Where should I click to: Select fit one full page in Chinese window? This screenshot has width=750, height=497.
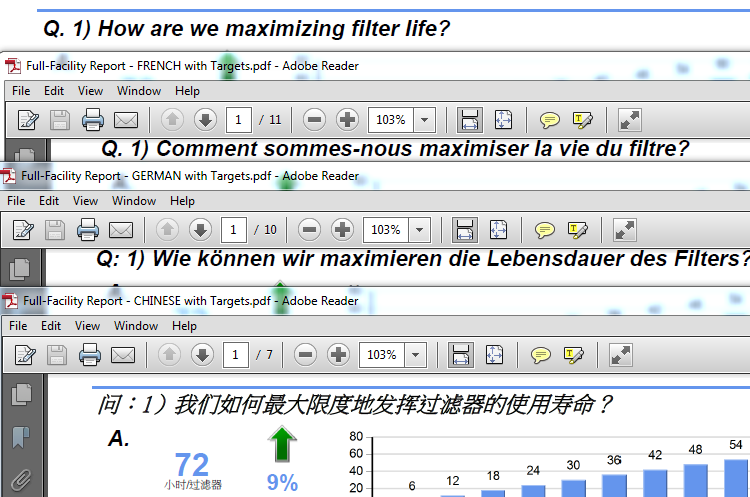494,354
